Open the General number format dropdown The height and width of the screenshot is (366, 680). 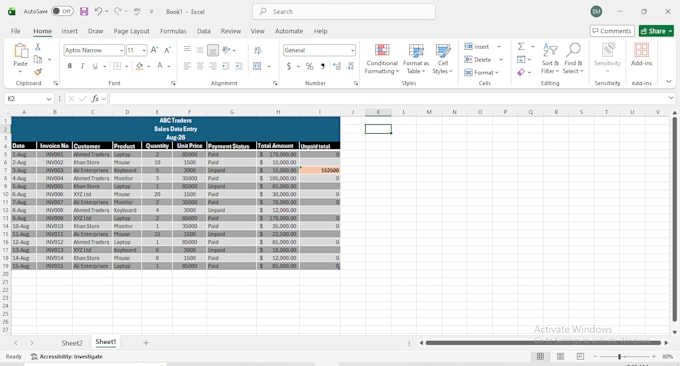click(x=352, y=50)
